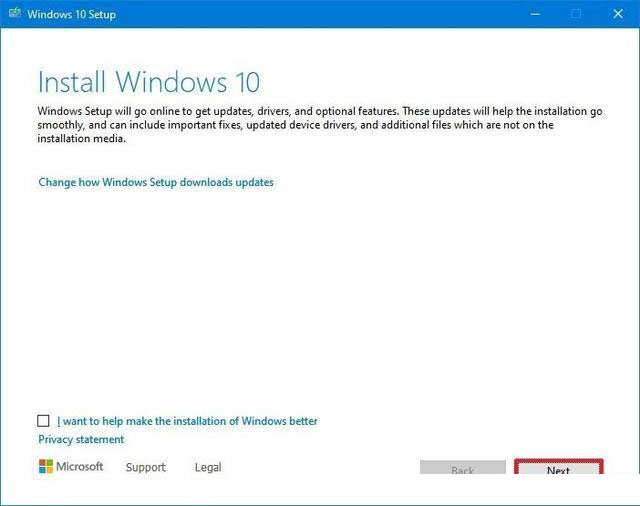Minimize the Windows 10 Setup window
The width and height of the screenshot is (640, 506).
point(531,14)
